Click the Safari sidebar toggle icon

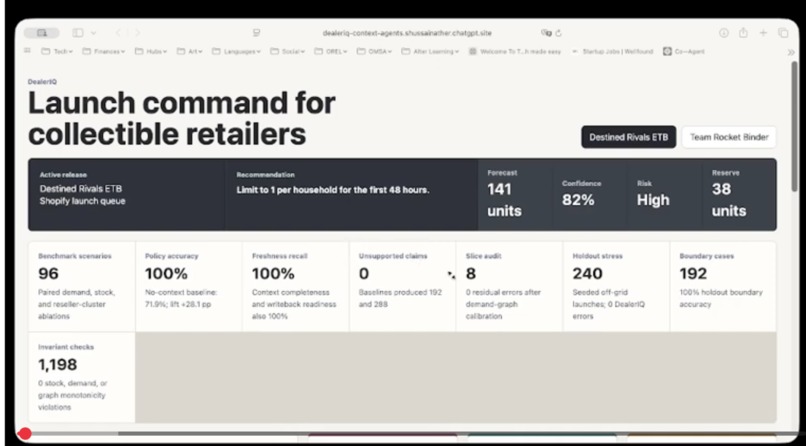78,33
